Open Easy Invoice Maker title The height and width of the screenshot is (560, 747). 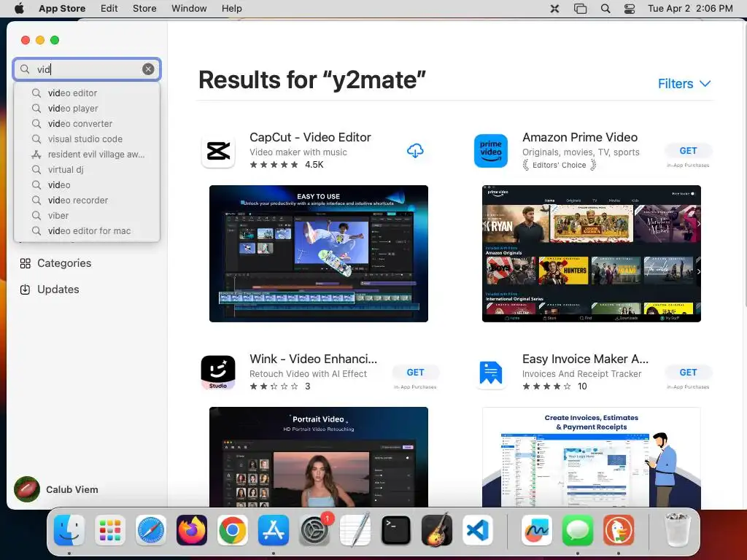(x=585, y=359)
